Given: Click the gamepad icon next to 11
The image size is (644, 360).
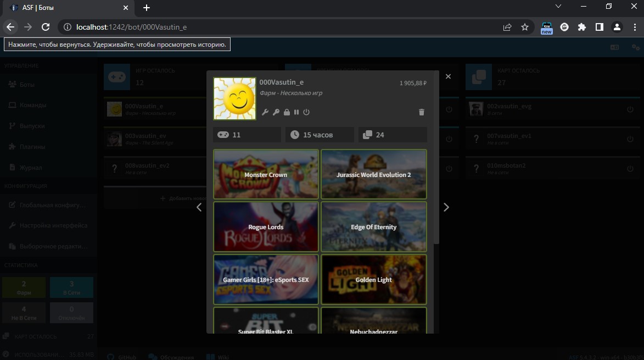Looking at the screenshot, I should 223,135.
